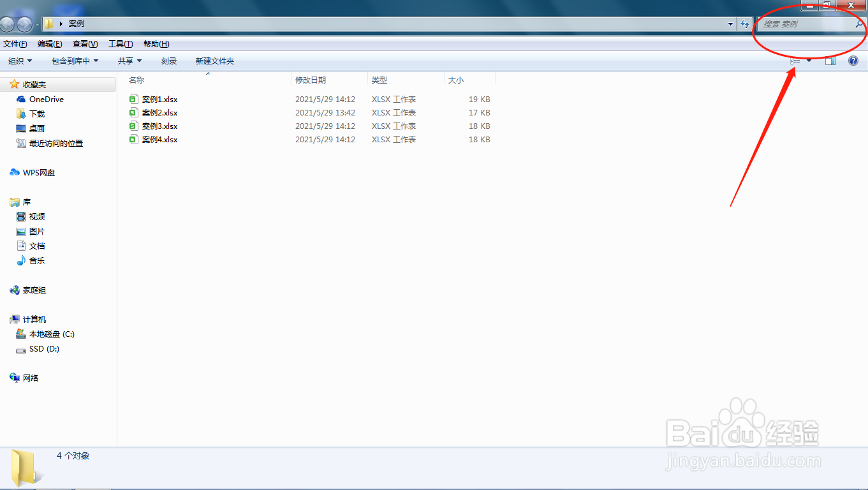868x490 pixels.
Task: Open the 下载 folder shortcut
Action: click(x=37, y=114)
